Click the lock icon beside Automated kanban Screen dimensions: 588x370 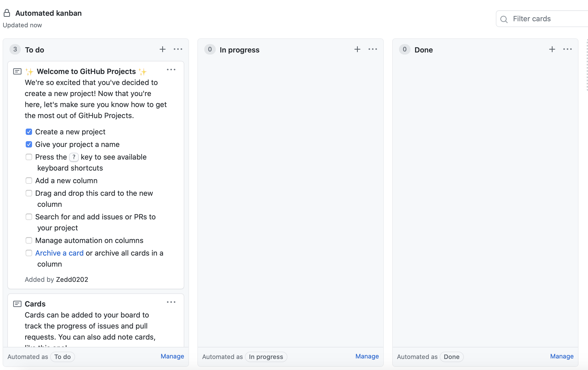7,13
